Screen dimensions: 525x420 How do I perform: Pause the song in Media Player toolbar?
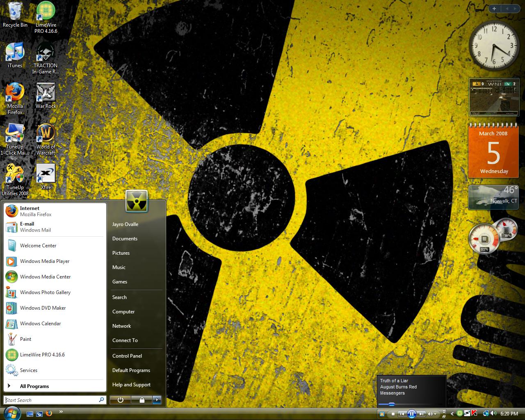tap(412, 414)
